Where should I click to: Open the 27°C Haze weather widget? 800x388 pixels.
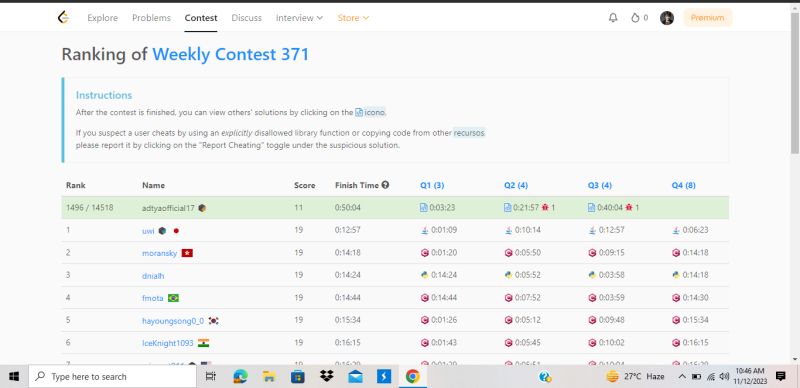(x=635, y=376)
